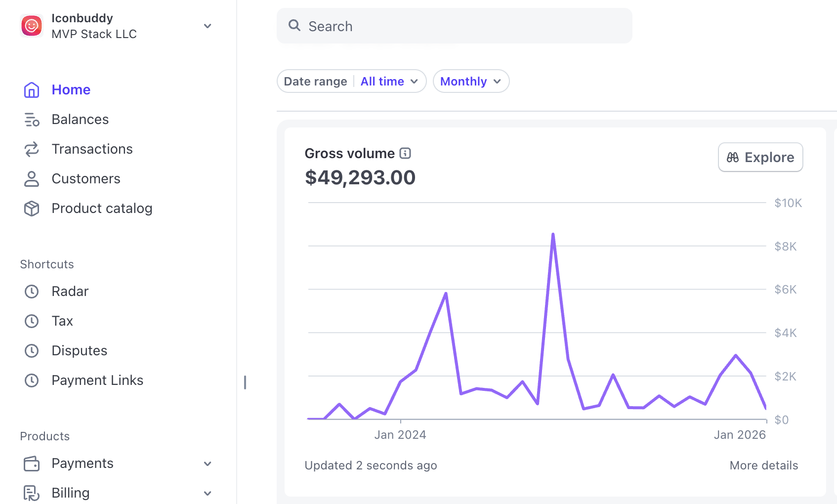Open the Tax shortcut
The image size is (837, 504).
62,321
